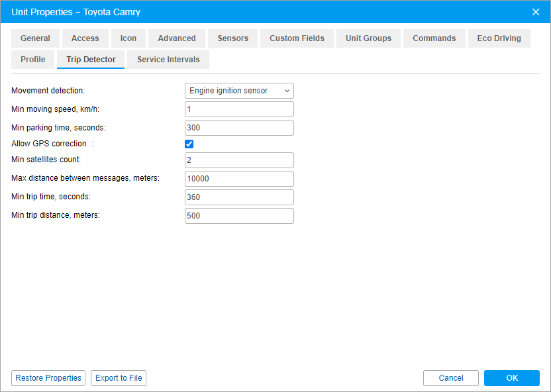Click Max distance between messages field

[239, 179]
